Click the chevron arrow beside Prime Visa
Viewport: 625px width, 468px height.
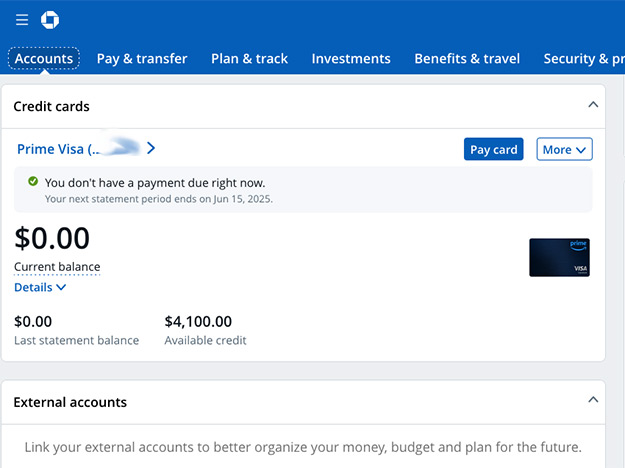click(x=151, y=148)
